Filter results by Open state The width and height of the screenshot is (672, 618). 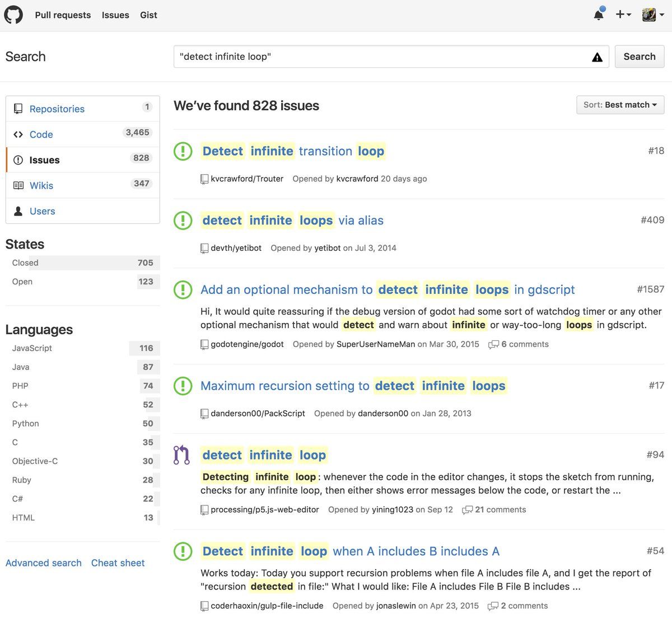(22, 282)
